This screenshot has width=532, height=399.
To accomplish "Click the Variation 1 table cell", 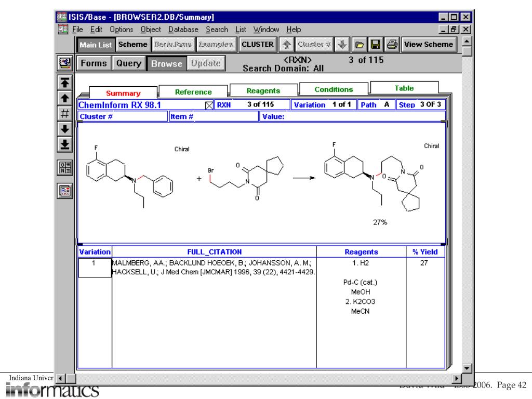I will (95, 268).
